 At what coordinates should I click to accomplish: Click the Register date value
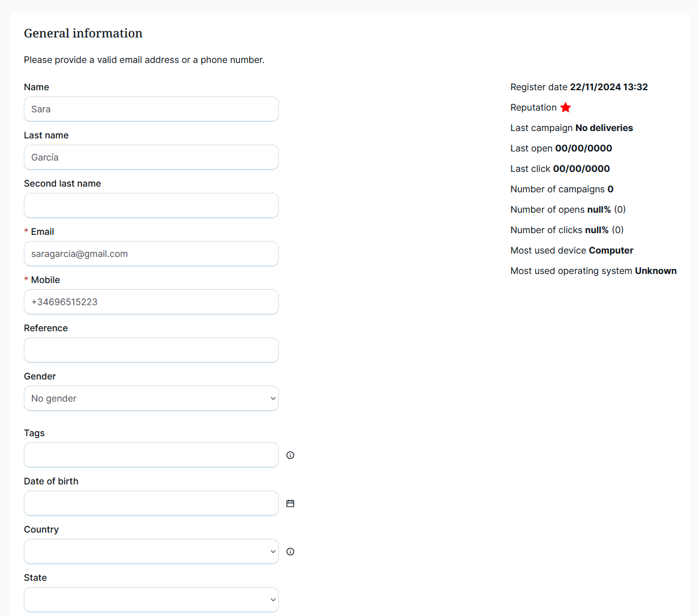(609, 87)
